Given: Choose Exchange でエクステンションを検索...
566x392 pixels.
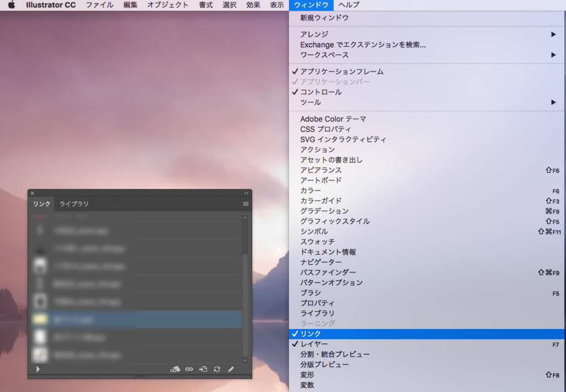Looking at the screenshot, I should pos(427,45).
